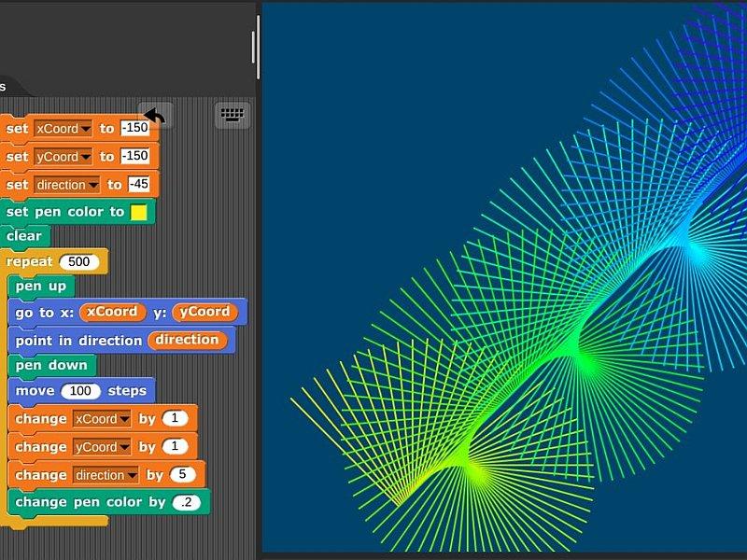Click the direction variable in point in direction block
This screenshot has width=747, height=560.
pyautogui.click(x=187, y=340)
